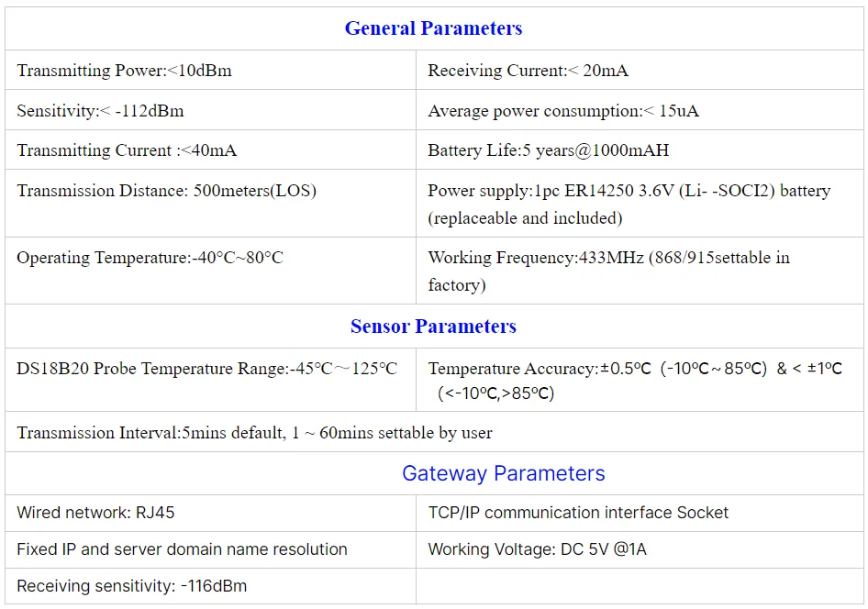Click the Wired network RJ45 cell

coord(95,513)
